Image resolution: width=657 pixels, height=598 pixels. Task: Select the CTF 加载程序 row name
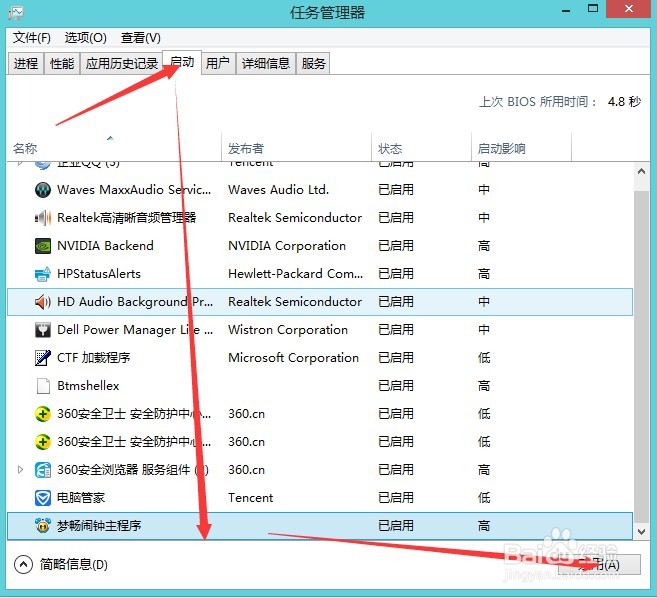click(x=94, y=358)
